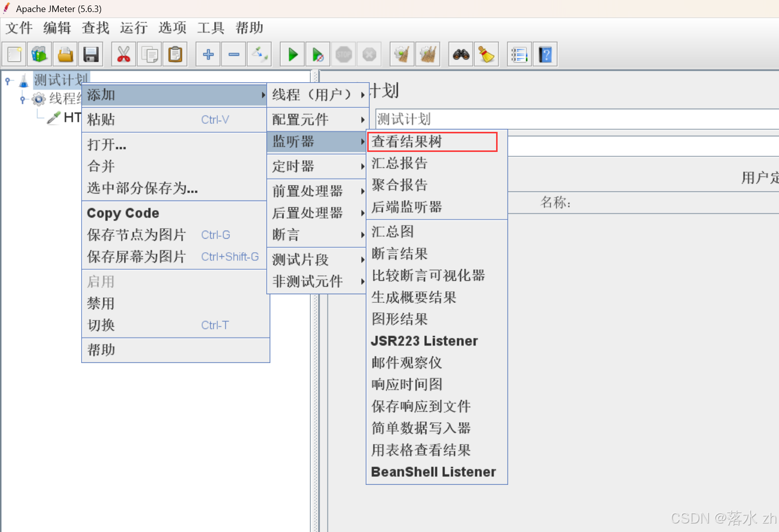This screenshot has width=779, height=532.
Task: Open the 查找 menu
Action: tap(96, 28)
